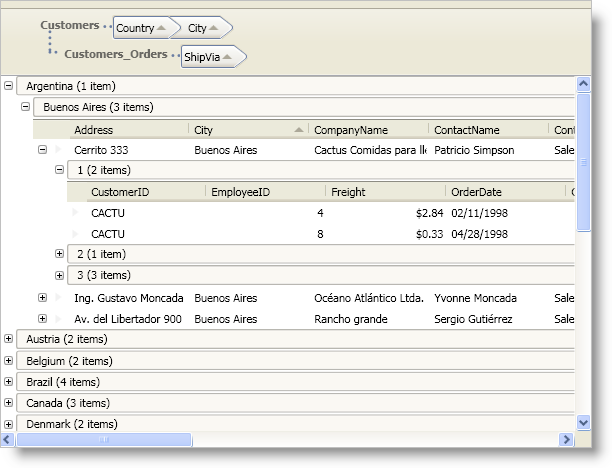
Task: Expand the Canada group
Action: tap(9, 403)
